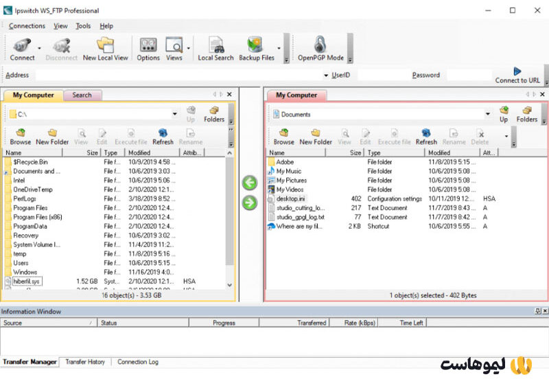The width and height of the screenshot is (549, 392).
Task: Click View in right pane toolbar
Action: (x=344, y=137)
